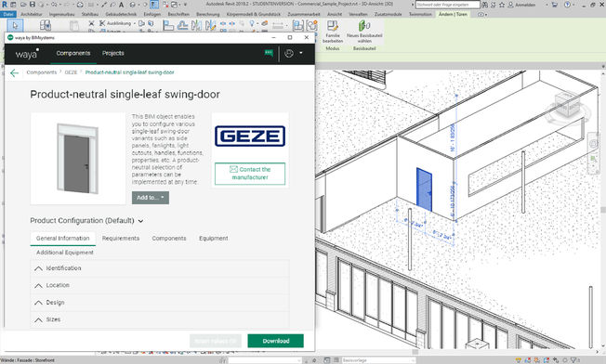
Task: Click the align tool icon in ribbon
Action: tap(168, 25)
